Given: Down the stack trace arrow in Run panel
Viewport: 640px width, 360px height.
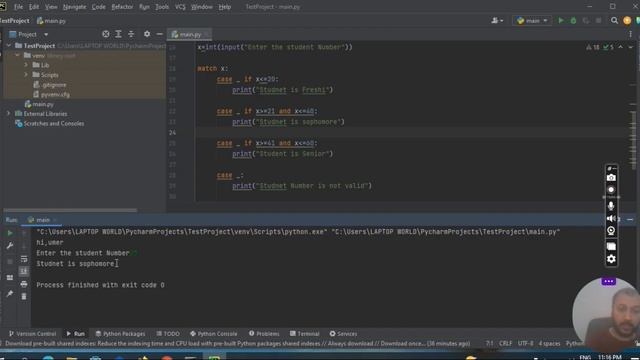Looking at the screenshot, I should [24, 246].
